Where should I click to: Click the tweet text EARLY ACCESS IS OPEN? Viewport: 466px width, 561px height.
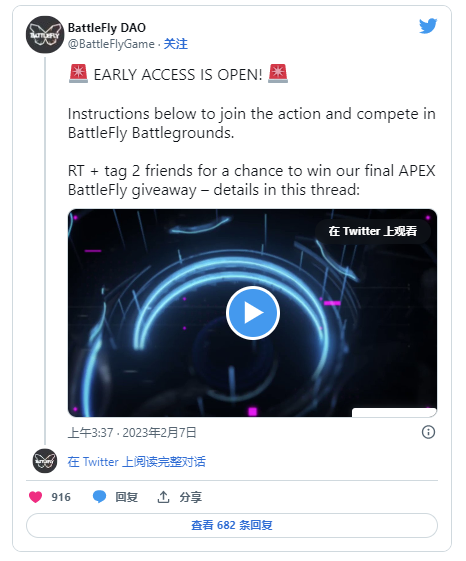tap(178, 75)
